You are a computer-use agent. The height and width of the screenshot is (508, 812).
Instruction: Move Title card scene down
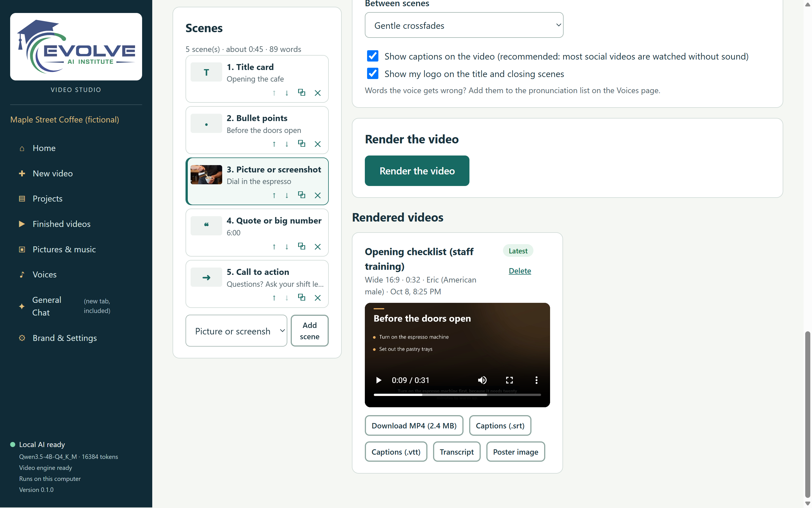tap(287, 93)
